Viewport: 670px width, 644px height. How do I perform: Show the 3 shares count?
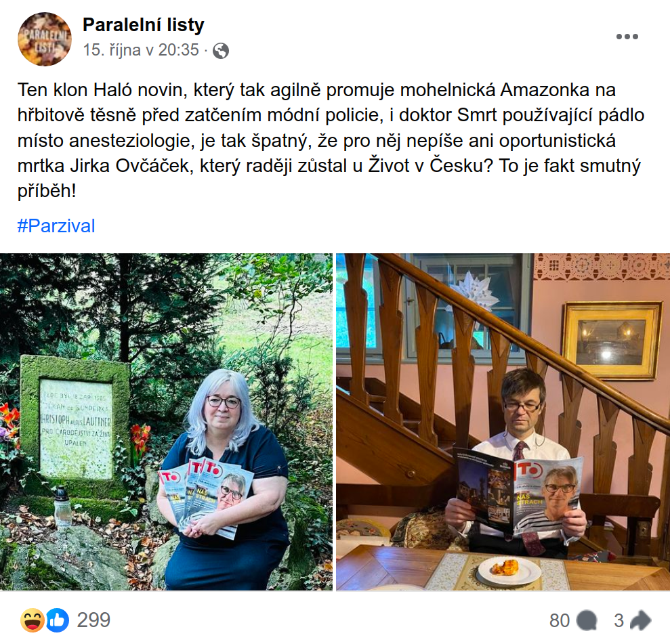click(x=619, y=621)
